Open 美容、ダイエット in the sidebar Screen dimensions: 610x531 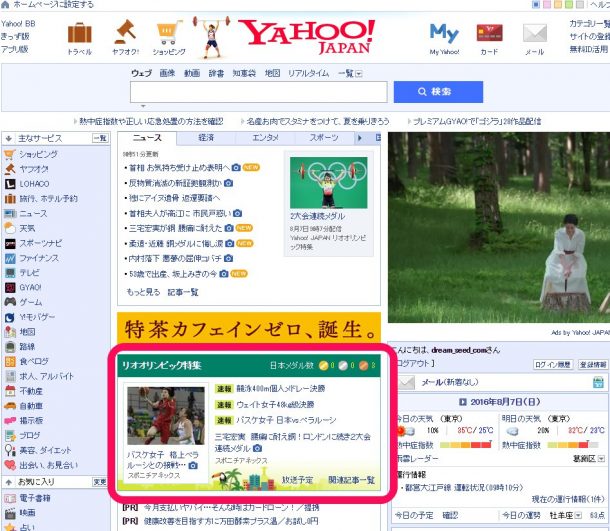click(x=45, y=450)
